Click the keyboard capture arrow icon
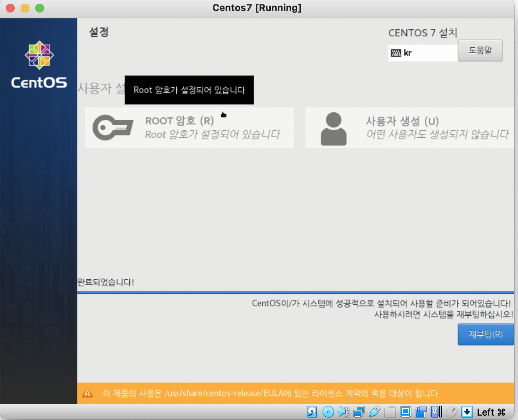 pyautogui.click(x=467, y=412)
